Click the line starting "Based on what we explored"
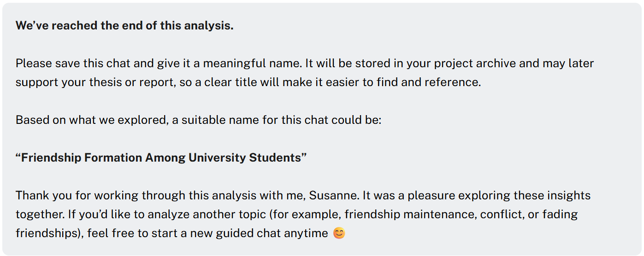 [199, 120]
